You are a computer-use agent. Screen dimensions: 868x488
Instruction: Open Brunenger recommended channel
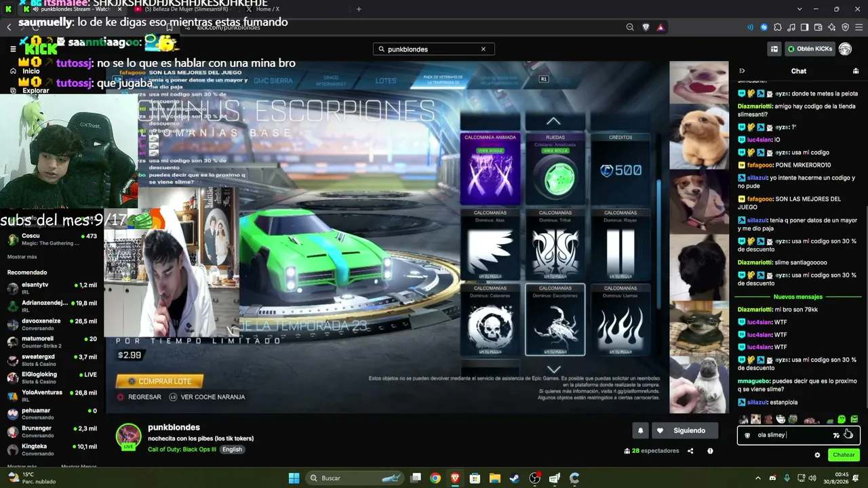[x=52, y=432]
